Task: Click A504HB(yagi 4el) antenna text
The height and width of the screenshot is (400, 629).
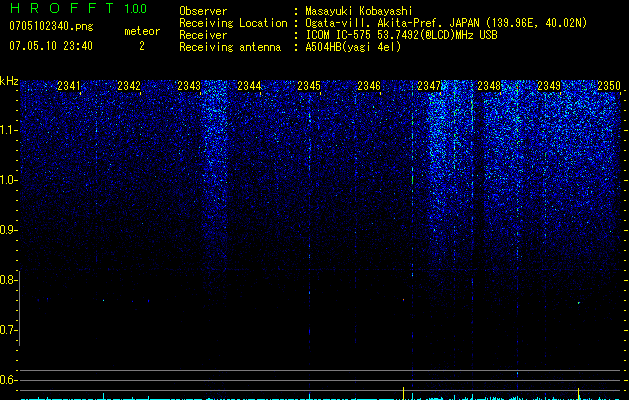Action: click(353, 47)
